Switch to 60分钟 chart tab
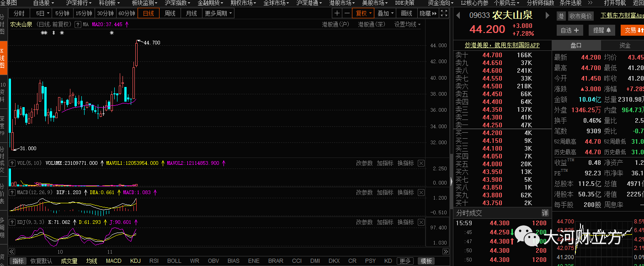The height and width of the screenshot is (266, 644). point(127,13)
